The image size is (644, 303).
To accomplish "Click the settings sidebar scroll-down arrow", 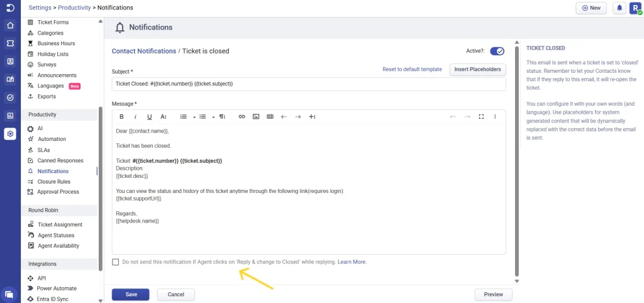I will [101, 300].
